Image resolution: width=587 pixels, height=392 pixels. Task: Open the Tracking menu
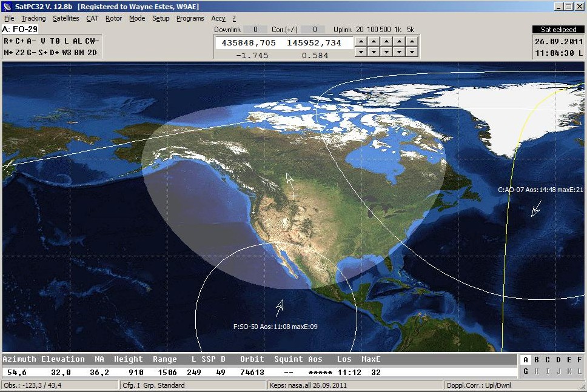[x=33, y=18]
